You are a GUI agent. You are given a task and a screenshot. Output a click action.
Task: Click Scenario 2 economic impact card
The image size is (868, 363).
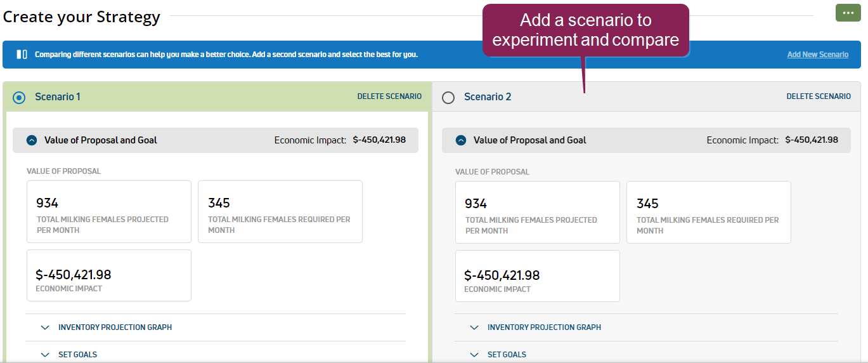pyautogui.click(x=537, y=276)
